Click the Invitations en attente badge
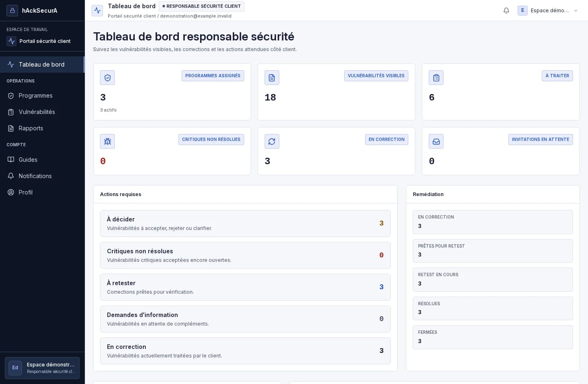588x384 pixels. tap(541, 139)
